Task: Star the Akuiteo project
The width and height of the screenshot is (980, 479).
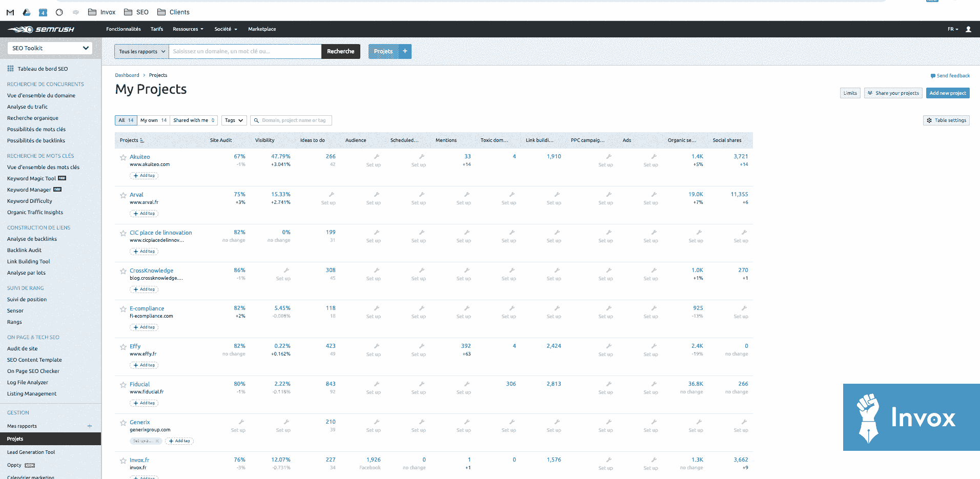Action: pyautogui.click(x=123, y=157)
